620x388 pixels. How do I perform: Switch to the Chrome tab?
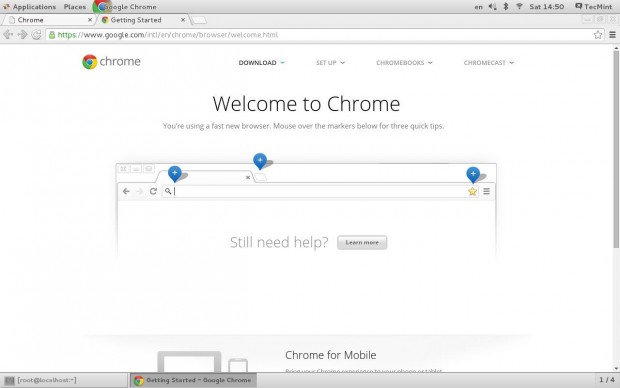47,20
